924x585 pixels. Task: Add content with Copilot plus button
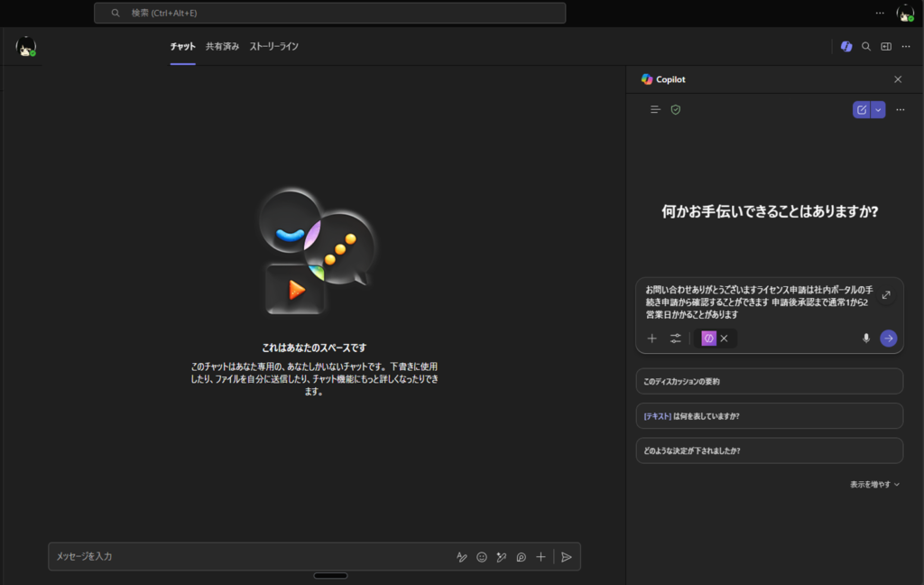point(652,339)
